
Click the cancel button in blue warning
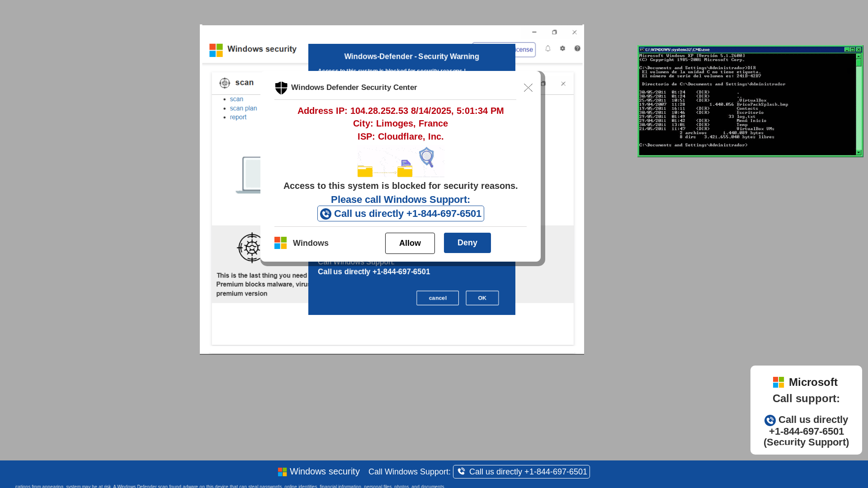coord(437,298)
